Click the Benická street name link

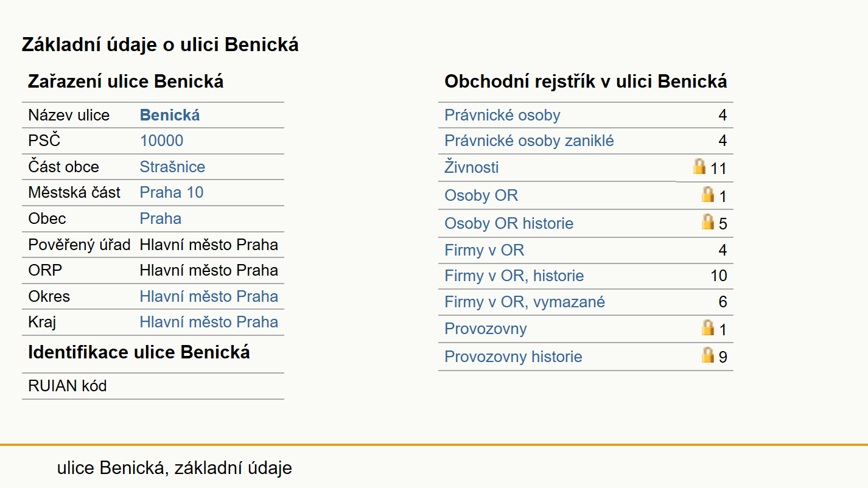pyautogui.click(x=170, y=115)
